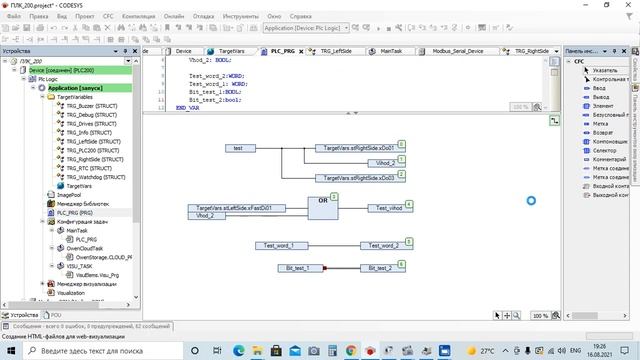Open the ПЛК_200 project dropdown arrow
Screen dimensions: 640x360
tap(128, 61)
